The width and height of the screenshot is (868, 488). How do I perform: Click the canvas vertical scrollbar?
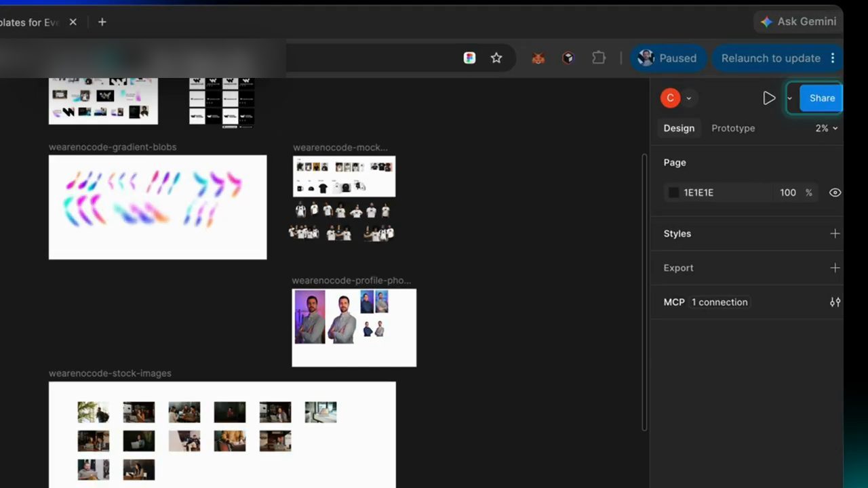(x=645, y=291)
